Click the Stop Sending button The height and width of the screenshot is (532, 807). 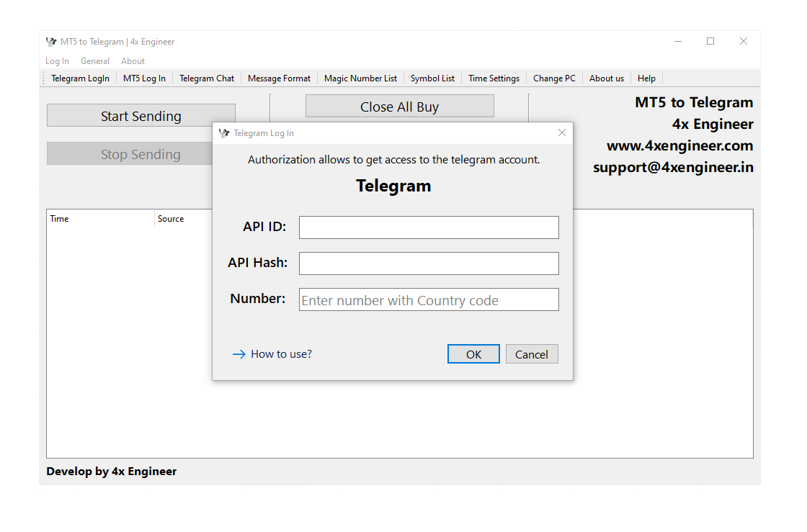(x=130, y=153)
